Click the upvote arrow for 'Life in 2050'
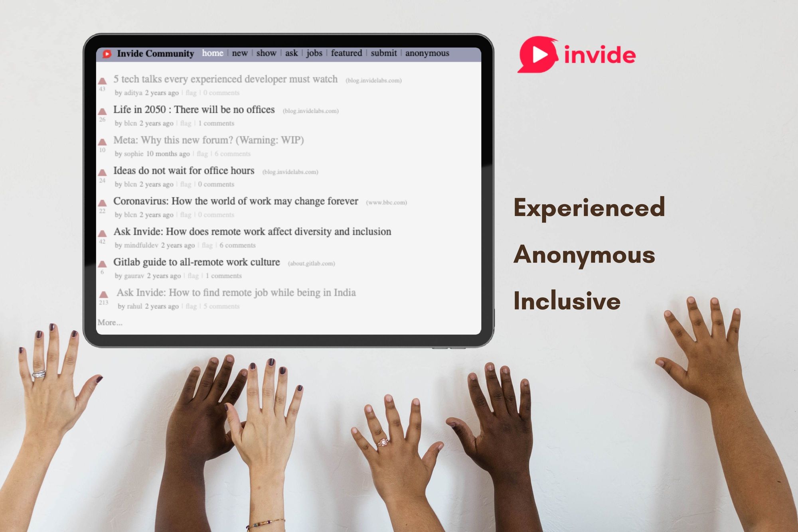 [105, 108]
